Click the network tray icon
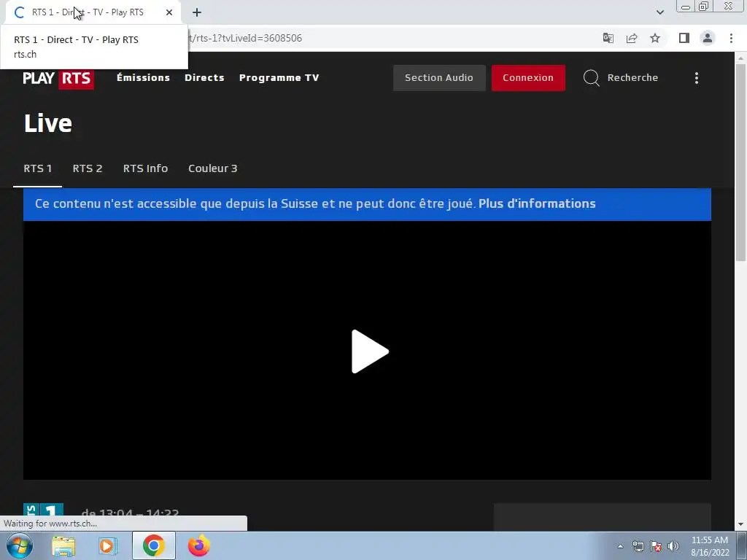747x560 pixels. coord(638,546)
